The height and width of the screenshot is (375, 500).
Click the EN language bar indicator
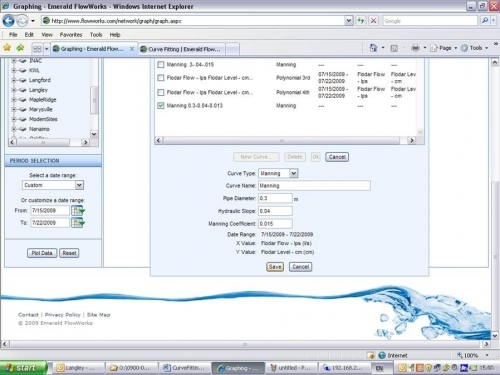pos(379,368)
